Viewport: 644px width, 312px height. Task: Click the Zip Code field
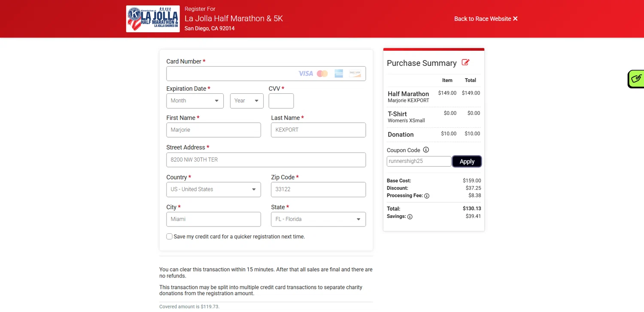pos(318,190)
